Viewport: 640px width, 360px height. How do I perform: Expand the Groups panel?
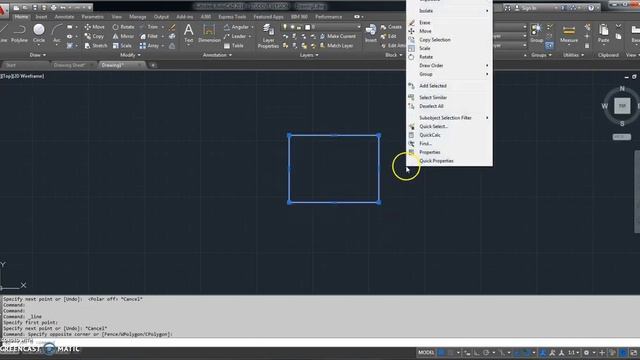[541, 55]
